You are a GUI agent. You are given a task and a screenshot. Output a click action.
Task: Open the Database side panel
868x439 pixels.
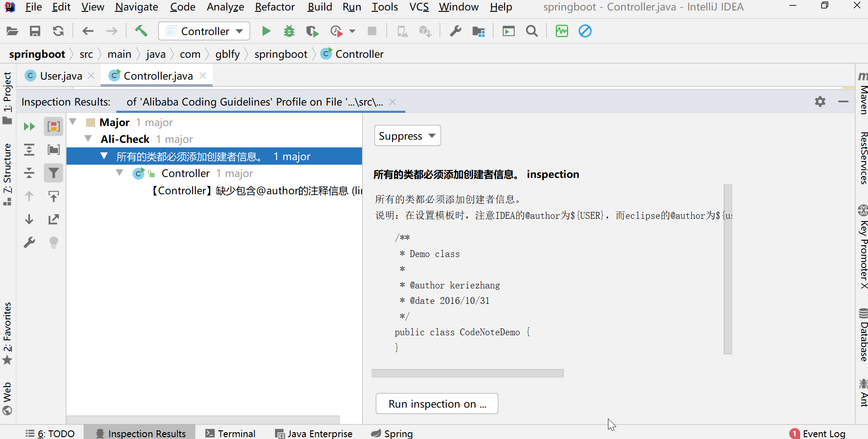[x=863, y=335]
